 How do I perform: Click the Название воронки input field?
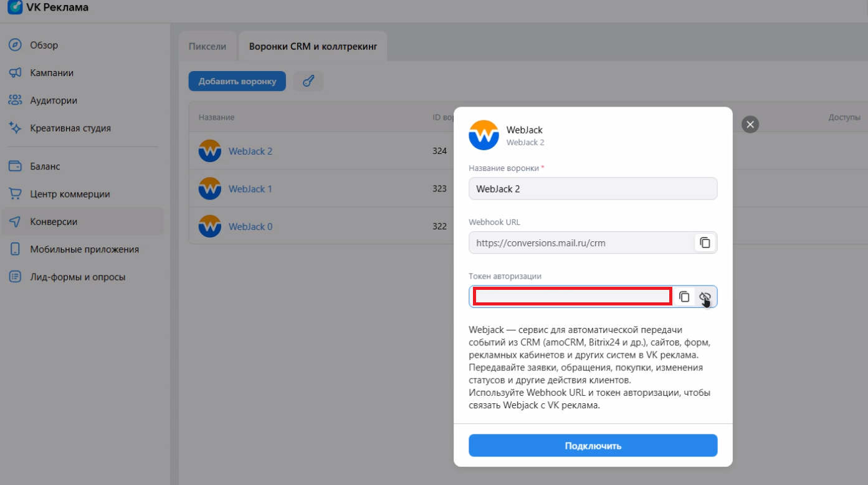(x=593, y=189)
